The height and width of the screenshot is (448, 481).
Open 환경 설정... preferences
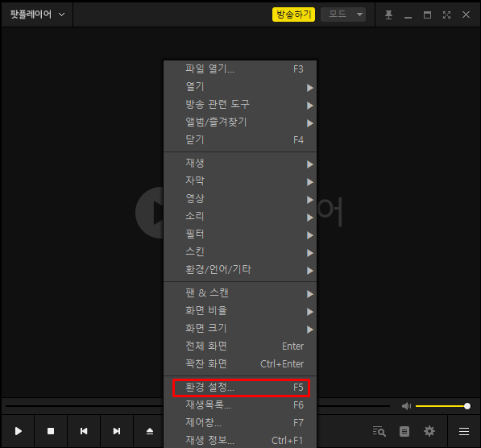click(x=241, y=388)
